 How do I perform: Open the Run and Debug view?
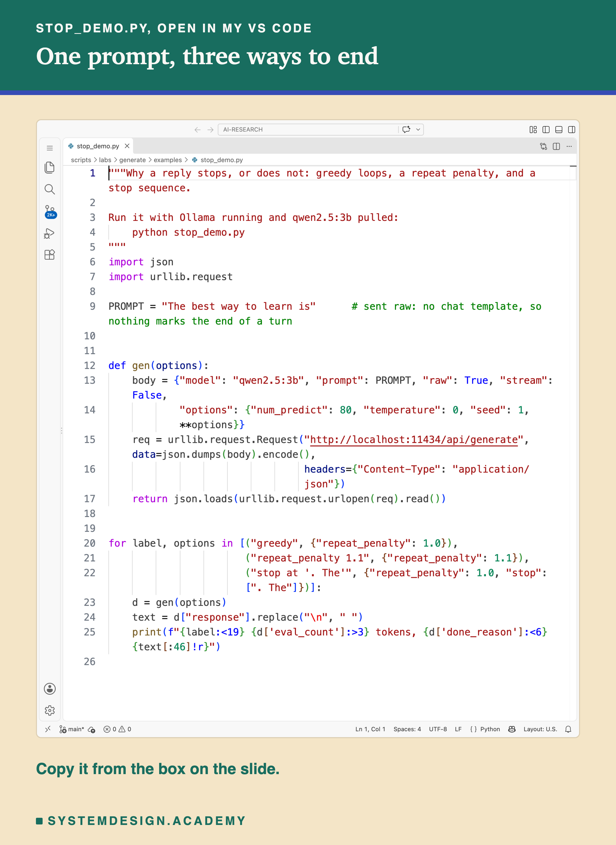(50, 233)
